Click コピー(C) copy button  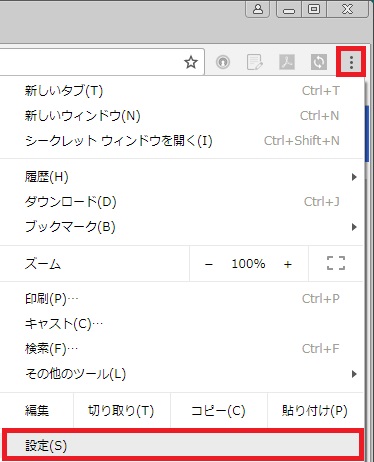click(x=219, y=410)
